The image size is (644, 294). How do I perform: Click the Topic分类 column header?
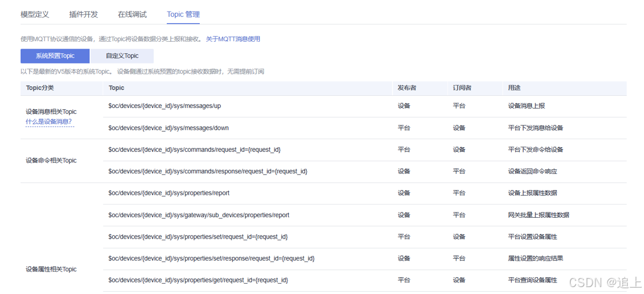[x=40, y=88]
